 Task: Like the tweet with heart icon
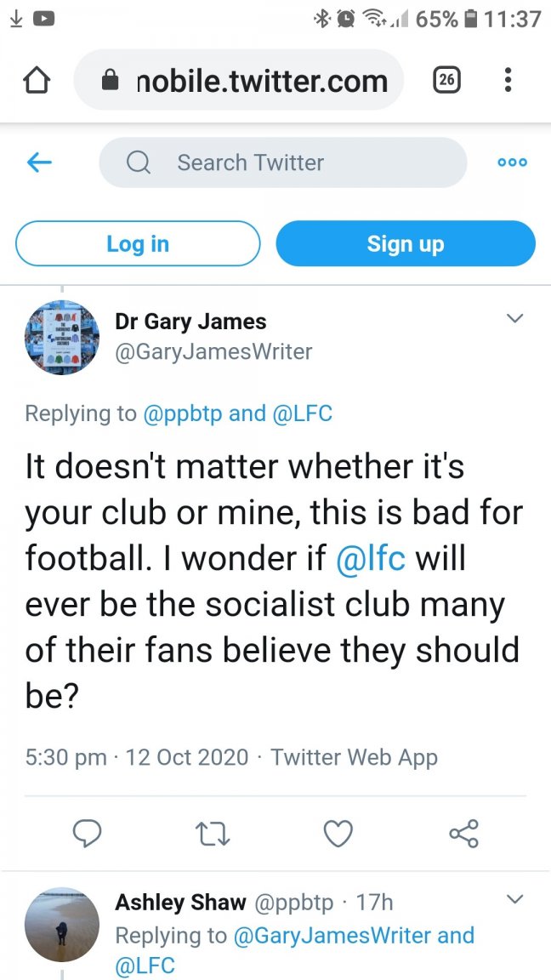(338, 834)
